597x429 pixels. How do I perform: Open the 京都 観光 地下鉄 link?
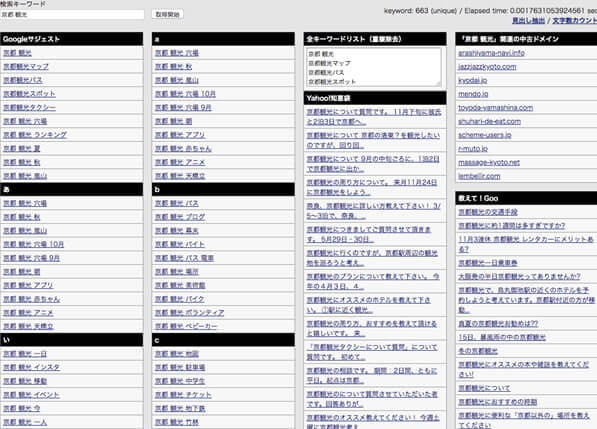(180, 408)
